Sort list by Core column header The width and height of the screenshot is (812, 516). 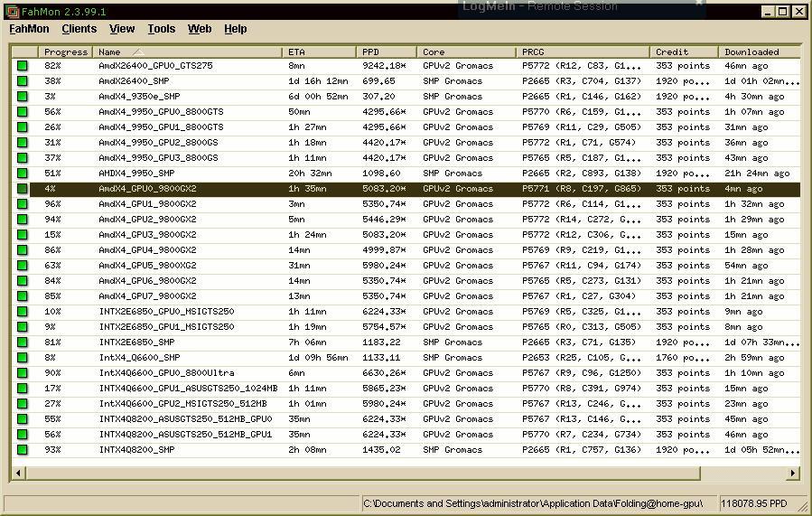[467, 52]
